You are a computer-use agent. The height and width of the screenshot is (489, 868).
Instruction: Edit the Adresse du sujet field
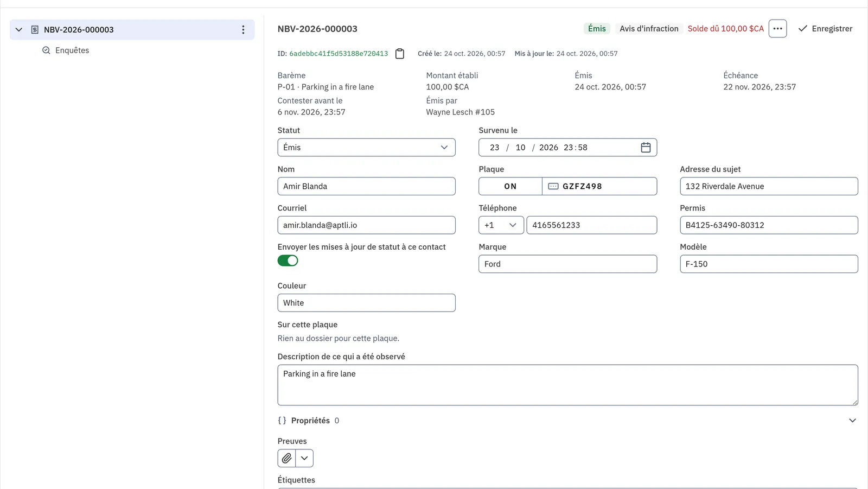(x=769, y=186)
